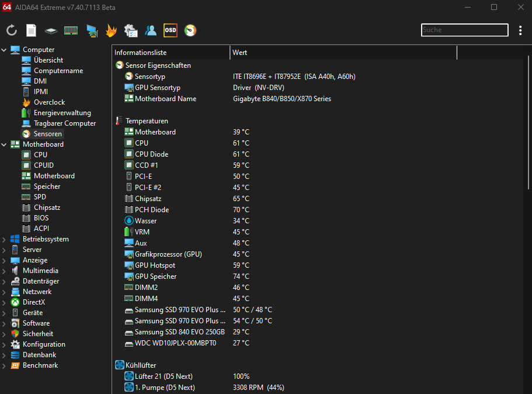Select Computername in the tree

tap(52, 71)
